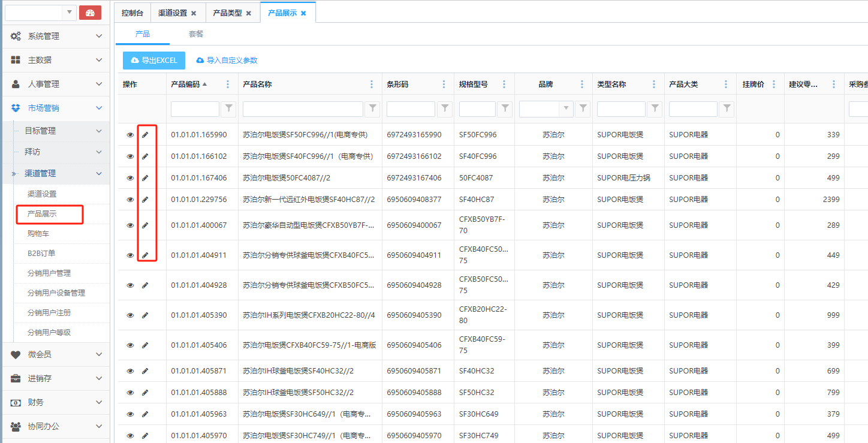Click view eye icon for product 01.01.01.404928
This screenshot has height=443, width=868.
point(130,285)
